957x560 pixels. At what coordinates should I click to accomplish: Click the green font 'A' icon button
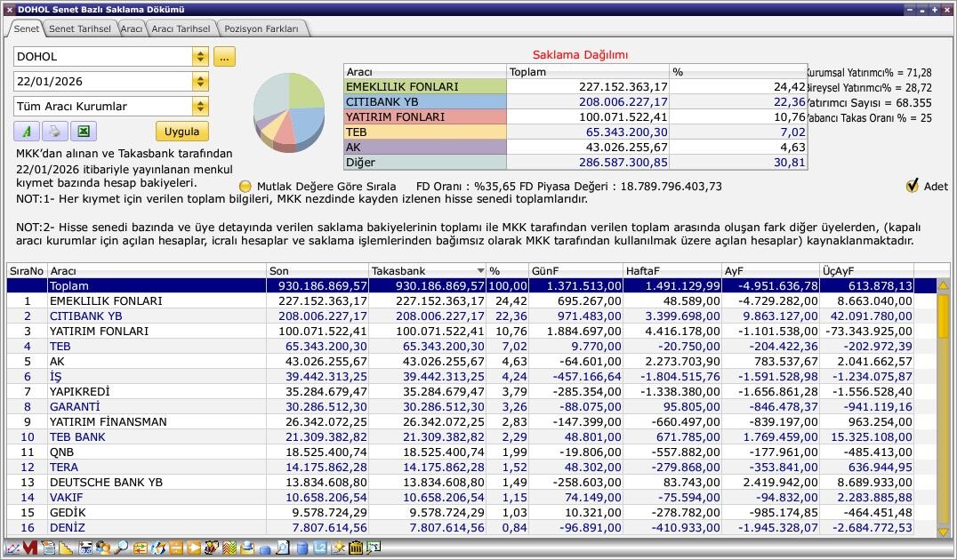coord(27,132)
